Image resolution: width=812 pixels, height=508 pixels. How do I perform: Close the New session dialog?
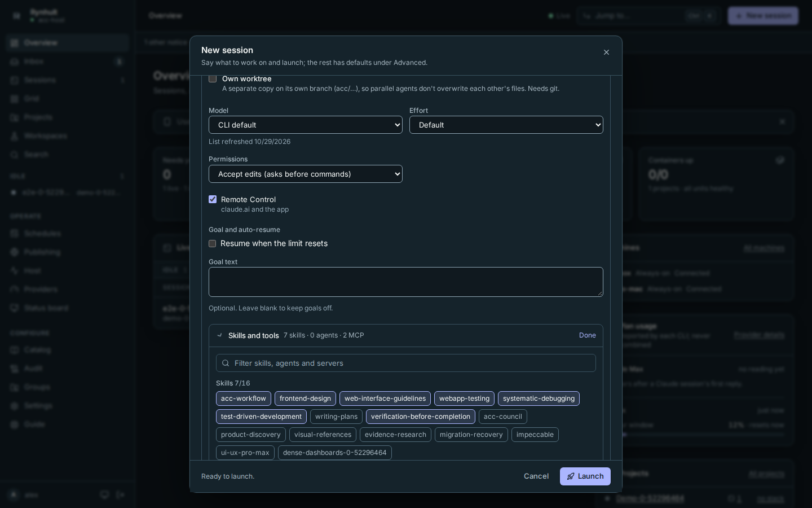click(606, 52)
